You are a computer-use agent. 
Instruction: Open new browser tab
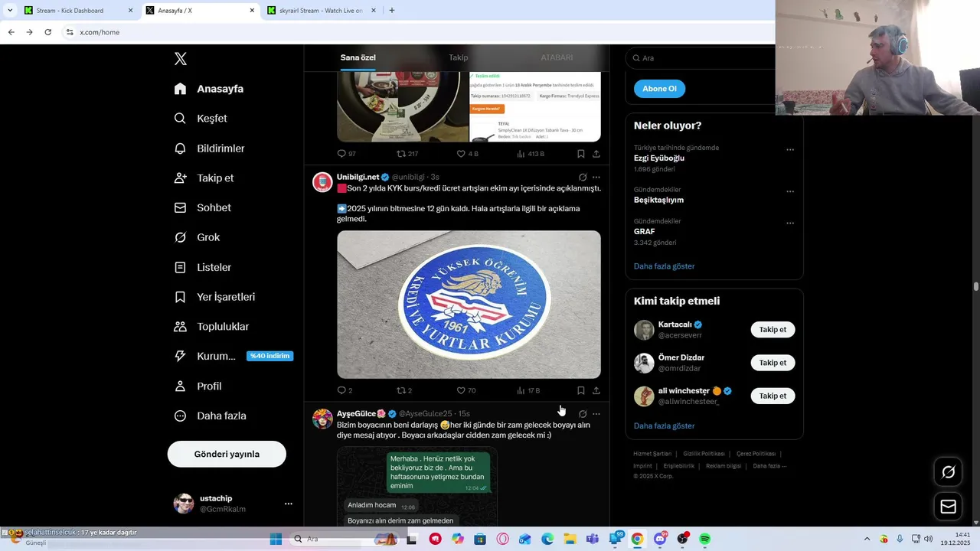point(392,11)
